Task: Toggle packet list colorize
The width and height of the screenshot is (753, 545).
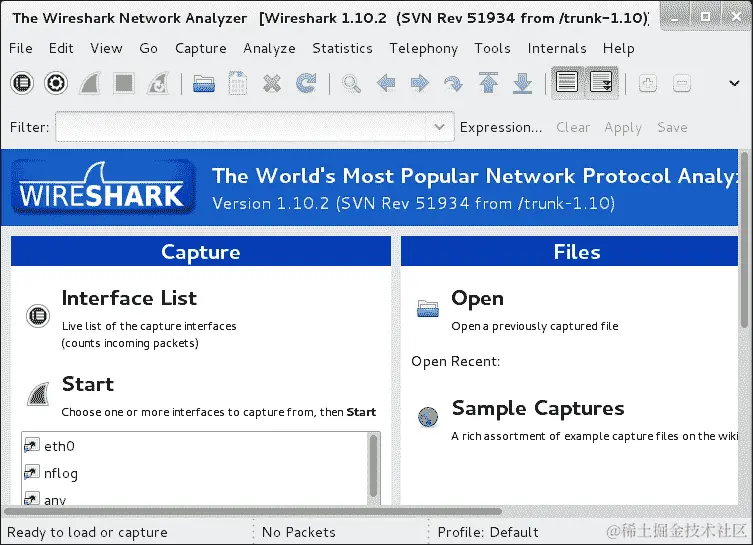Action: coord(567,82)
